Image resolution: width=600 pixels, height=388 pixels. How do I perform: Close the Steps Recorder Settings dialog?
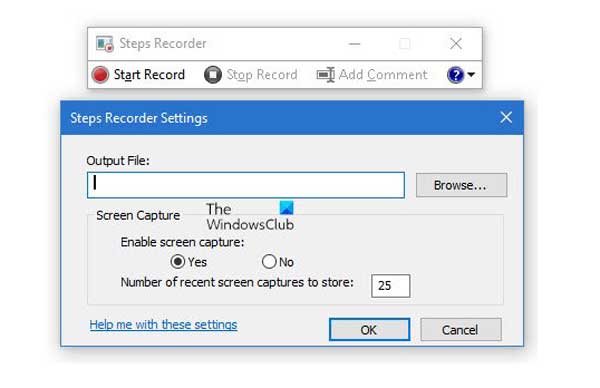click(506, 117)
